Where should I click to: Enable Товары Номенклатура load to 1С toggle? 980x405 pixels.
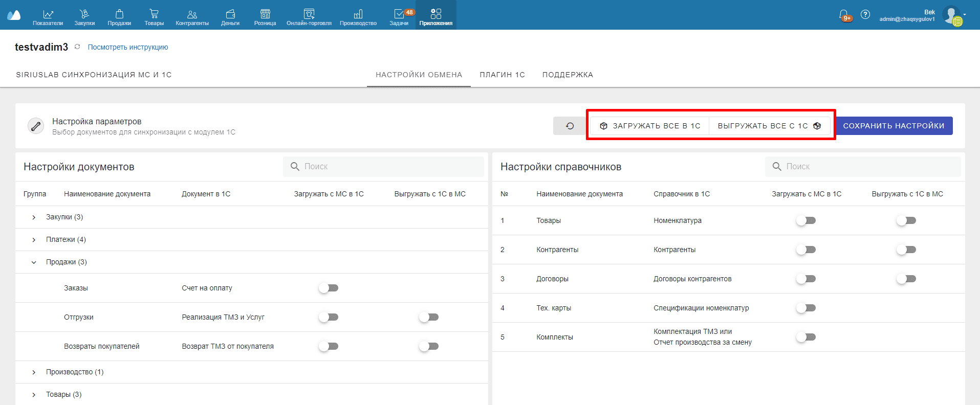tap(806, 220)
